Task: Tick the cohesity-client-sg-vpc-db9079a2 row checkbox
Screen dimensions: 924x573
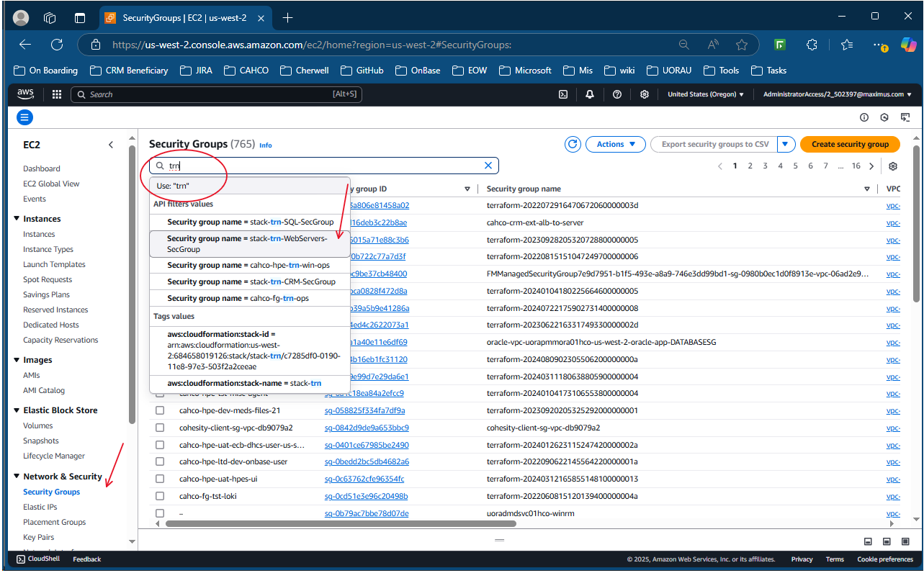Action: click(160, 428)
